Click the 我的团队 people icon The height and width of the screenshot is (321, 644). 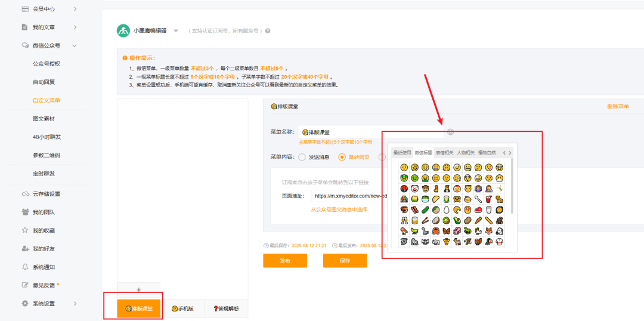click(25, 212)
